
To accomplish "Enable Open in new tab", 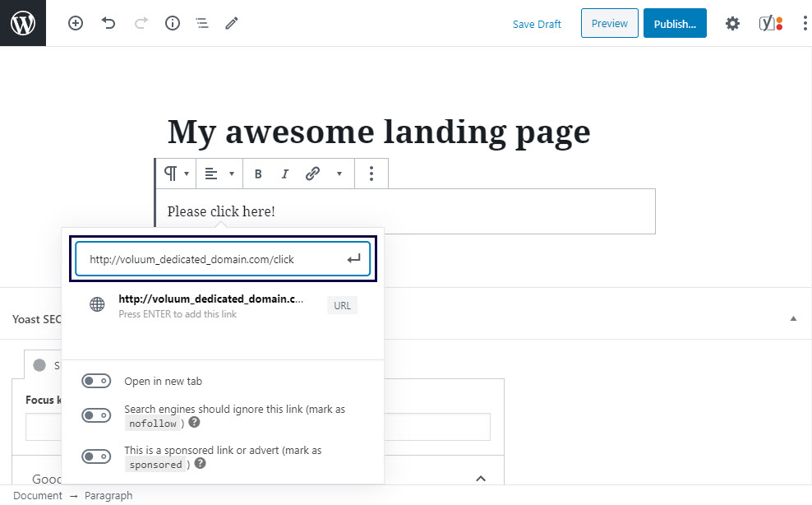I will tap(96, 381).
